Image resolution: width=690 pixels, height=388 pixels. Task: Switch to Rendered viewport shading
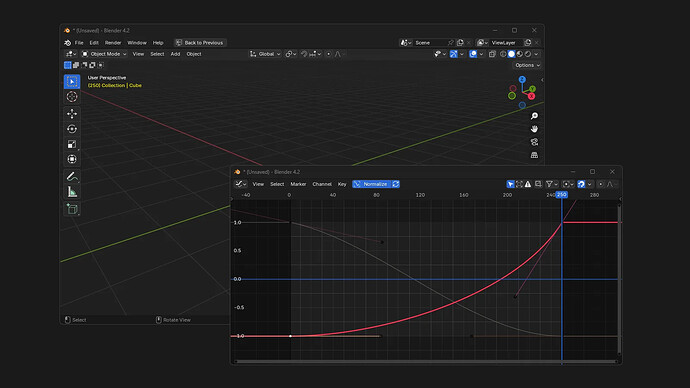(528, 54)
